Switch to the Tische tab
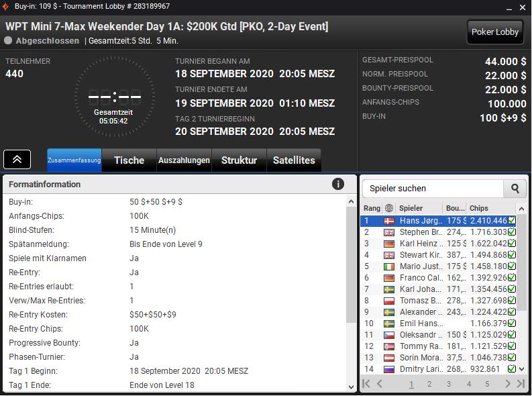 129,160
